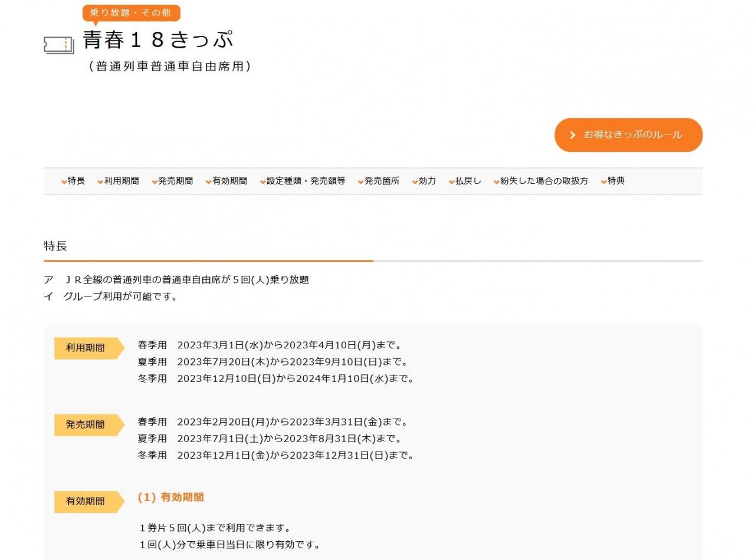
Task: Go to the 効力 anchor link
Action: point(424,181)
